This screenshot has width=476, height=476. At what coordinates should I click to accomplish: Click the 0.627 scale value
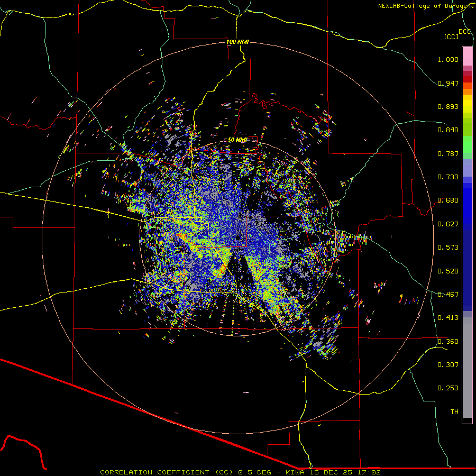(x=448, y=224)
